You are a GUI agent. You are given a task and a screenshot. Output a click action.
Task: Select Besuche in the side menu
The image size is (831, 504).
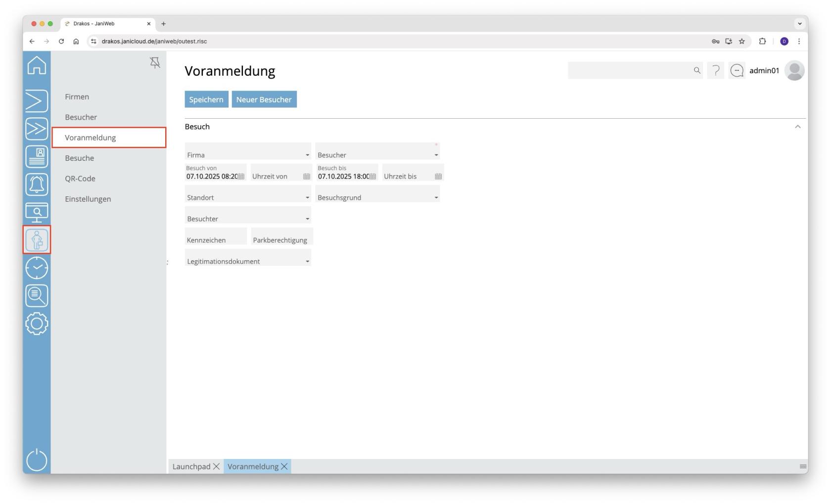79,158
